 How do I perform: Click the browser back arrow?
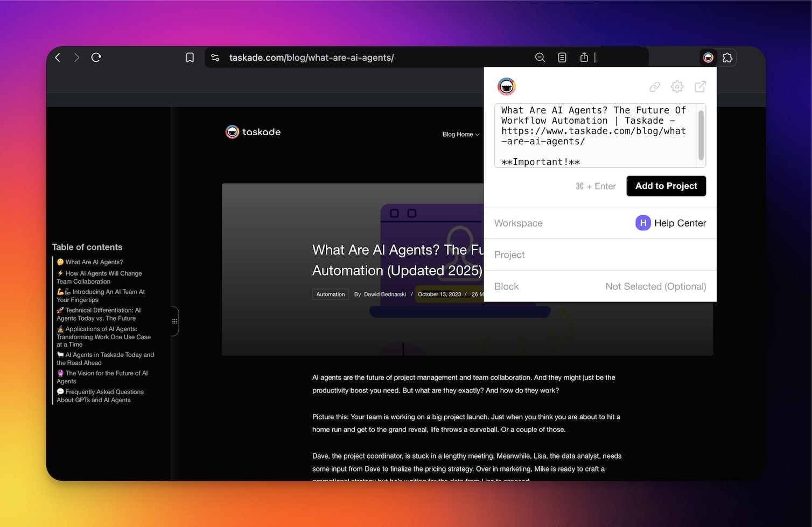point(58,58)
